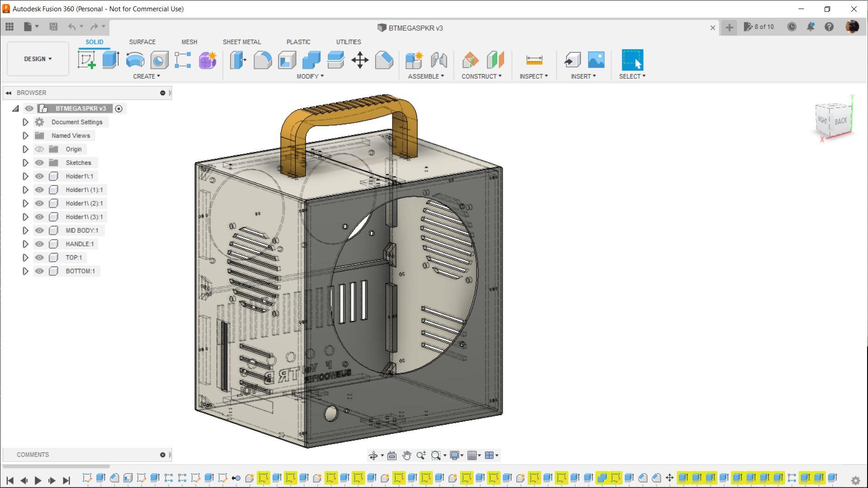The width and height of the screenshot is (868, 488).
Task: Toggle visibility of the Origin folder
Action: click(39, 149)
